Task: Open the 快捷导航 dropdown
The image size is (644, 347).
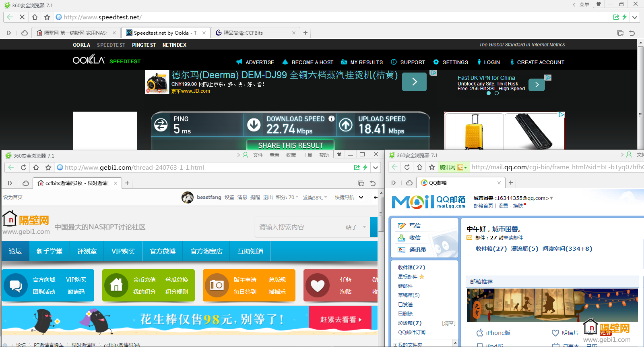Action: pyautogui.click(x=349, y=197)
